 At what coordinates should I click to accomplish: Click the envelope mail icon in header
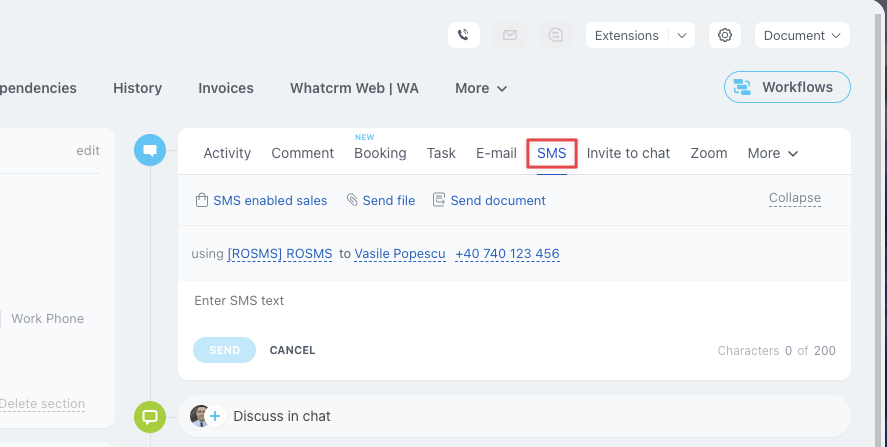pos(510,35)
